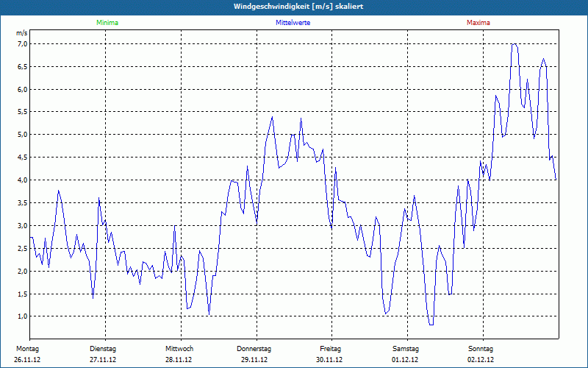
Task: Click the Donnerstag day label
Action: pyautogui.click(x=254, y=349)
